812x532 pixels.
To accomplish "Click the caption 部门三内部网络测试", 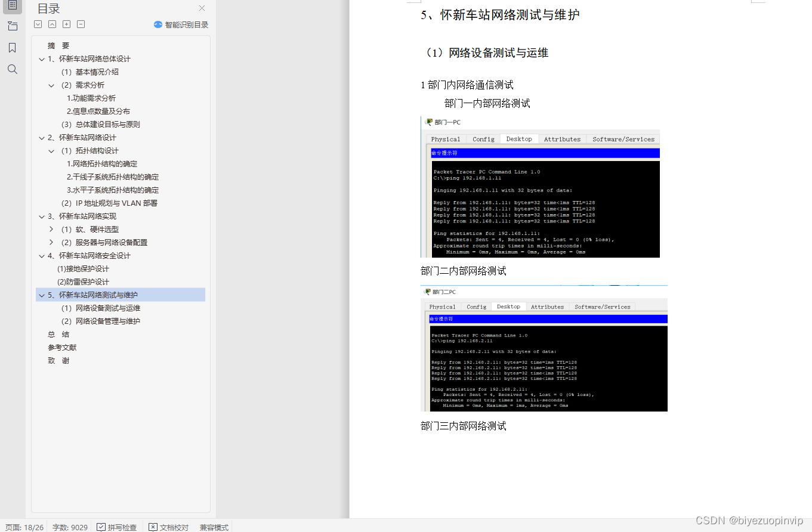I will point(464,426).
